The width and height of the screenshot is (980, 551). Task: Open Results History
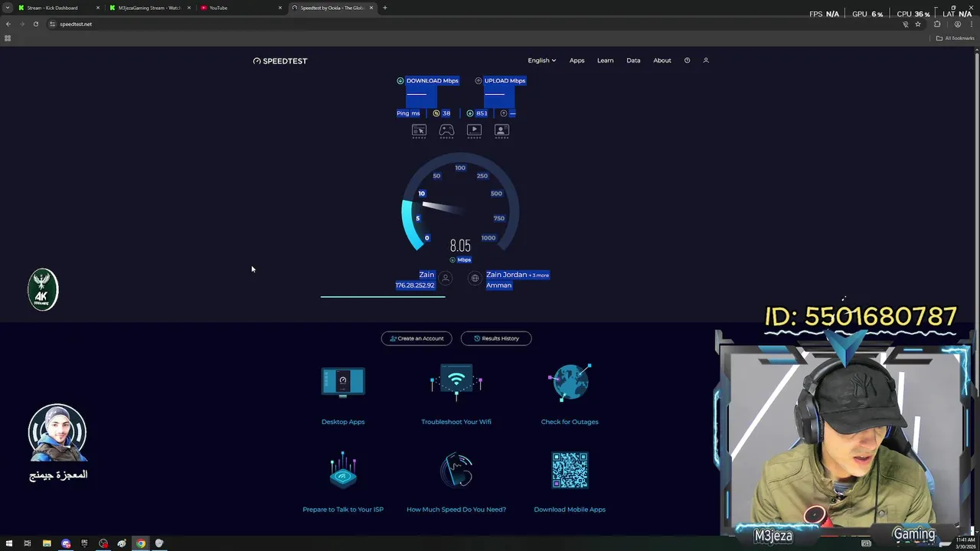(x=496, y=338)
